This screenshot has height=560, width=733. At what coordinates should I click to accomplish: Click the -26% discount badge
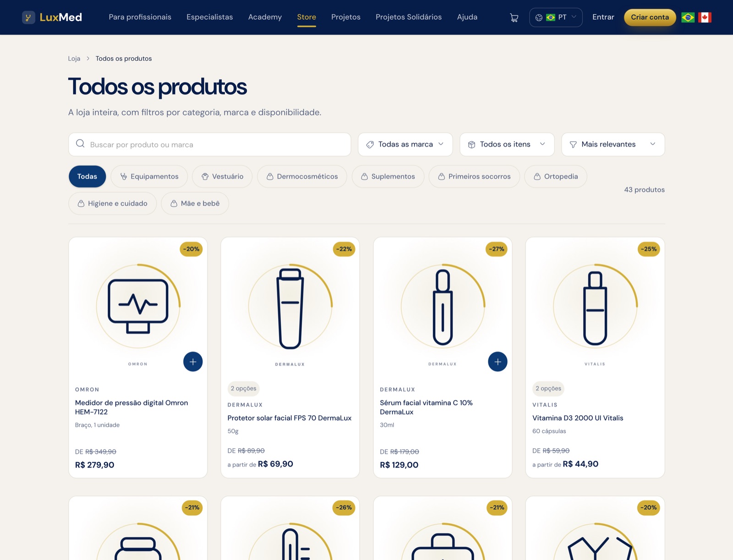(x=344, y=507)
